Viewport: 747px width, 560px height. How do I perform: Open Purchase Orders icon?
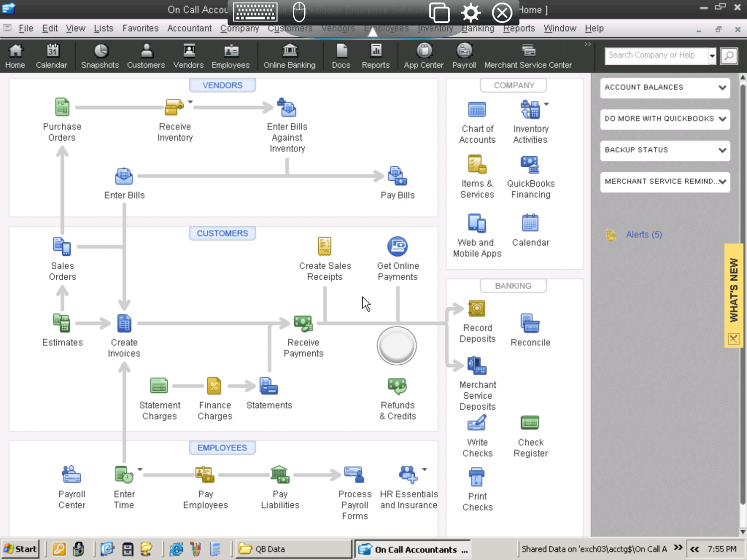click(62, 107)
